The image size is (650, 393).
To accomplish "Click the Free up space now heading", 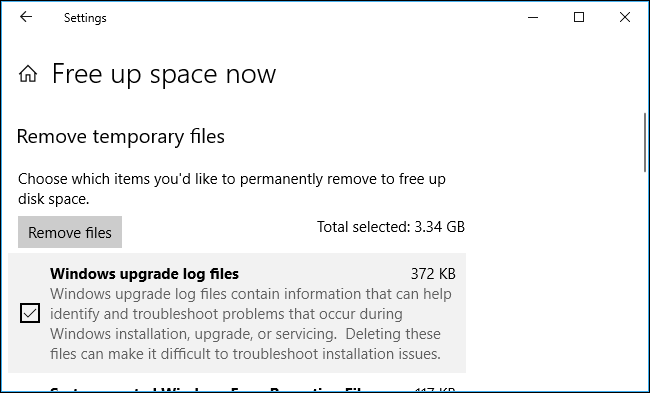I will tap(164, 75).
